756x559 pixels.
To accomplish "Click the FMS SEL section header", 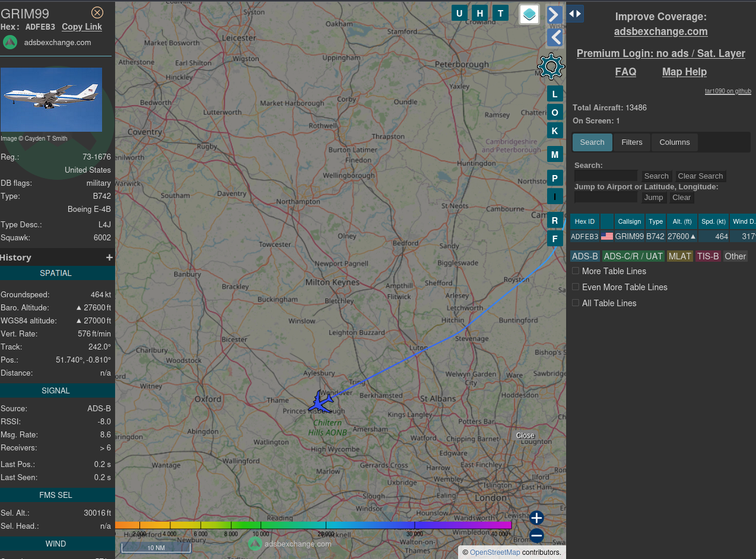I will (x=56, y=495).
